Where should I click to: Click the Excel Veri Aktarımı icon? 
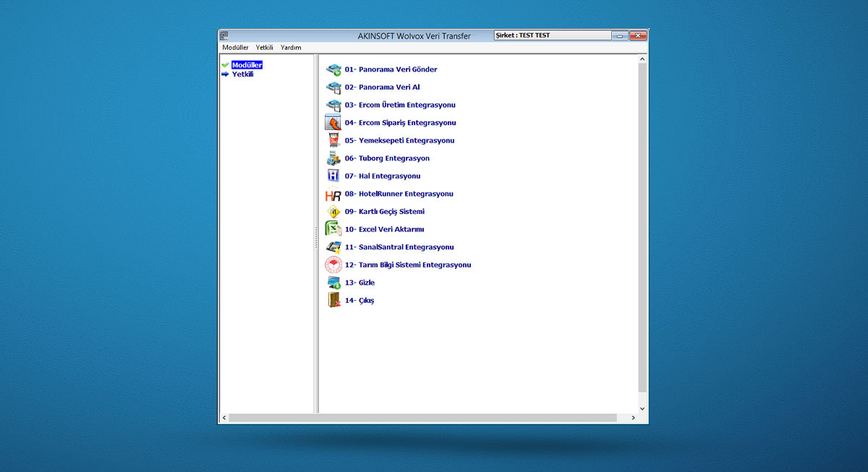click(x=333, y=229)
